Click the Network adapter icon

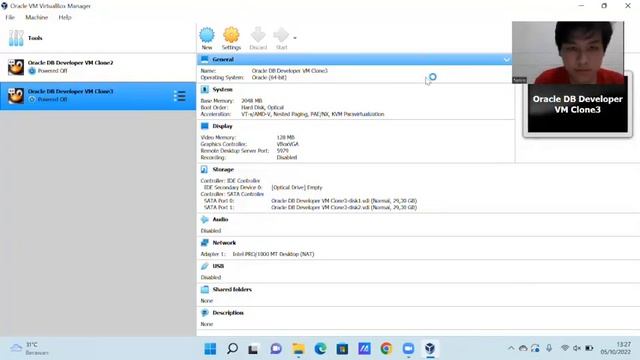pyautogui.click(x=205, y=243)
